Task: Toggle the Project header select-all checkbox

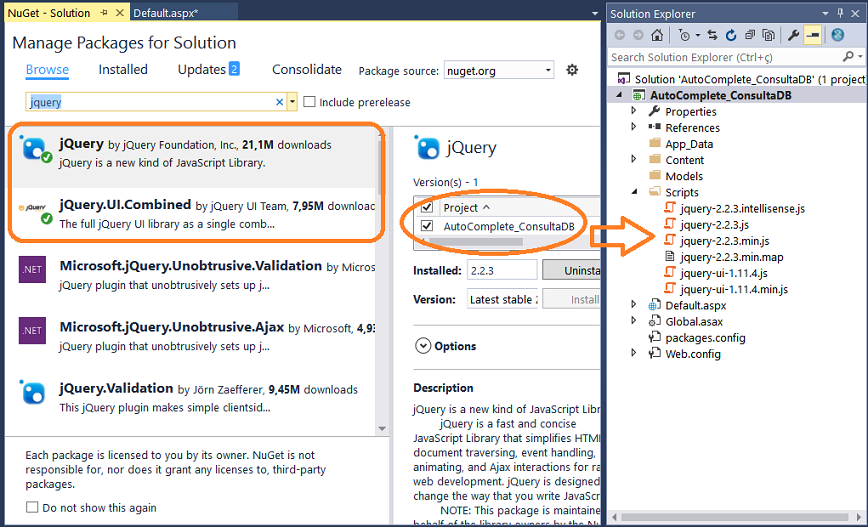Action: (x=427, y=207)
